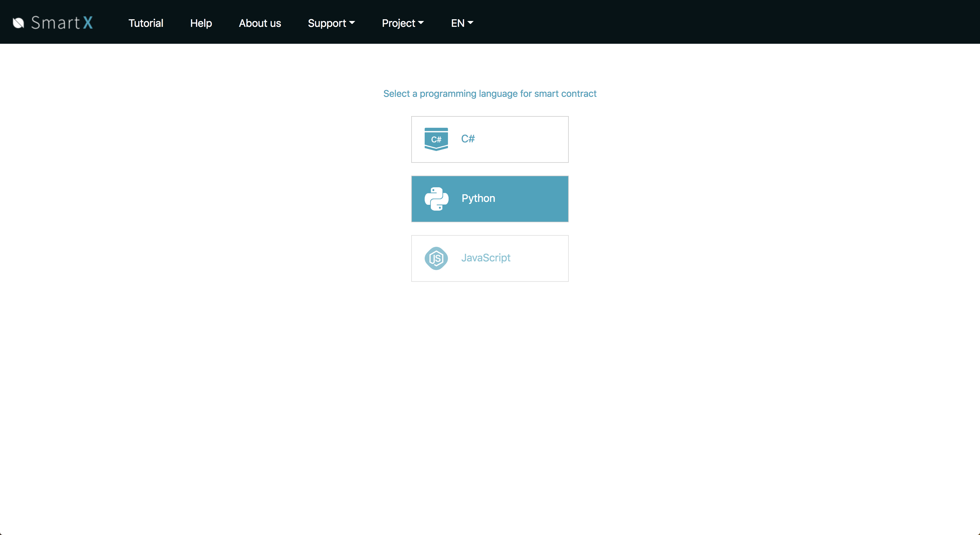980x535 pixels.
Task: Open the EN language selector
Action: (462, 23)
